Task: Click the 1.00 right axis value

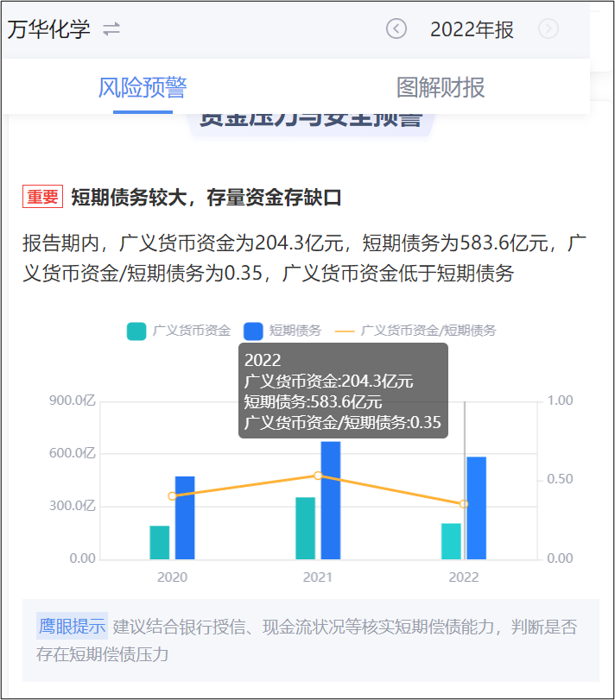Action: click(560, 400)
